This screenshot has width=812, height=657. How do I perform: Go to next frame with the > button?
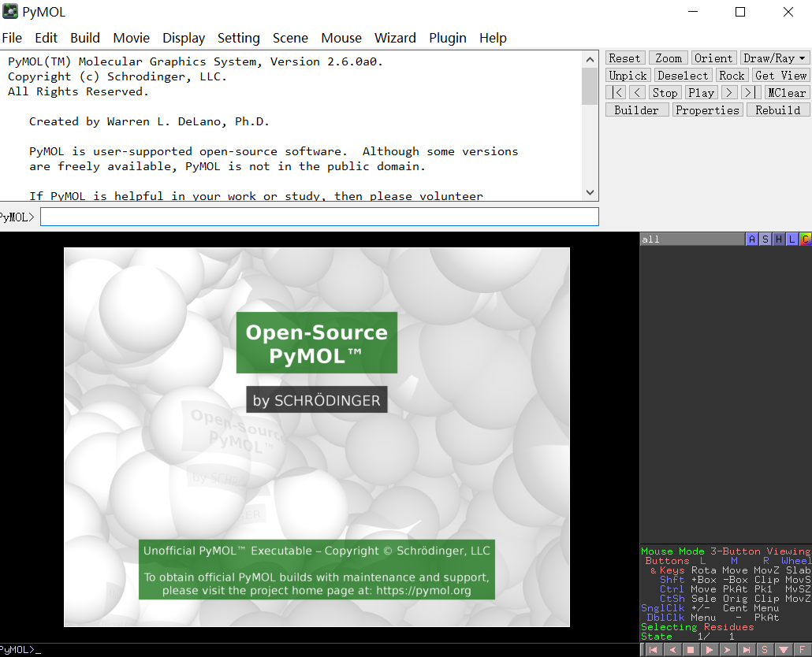729,93
